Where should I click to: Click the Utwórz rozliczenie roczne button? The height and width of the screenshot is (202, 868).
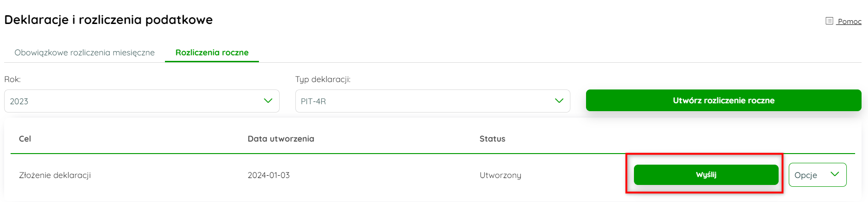pos(723,100)
